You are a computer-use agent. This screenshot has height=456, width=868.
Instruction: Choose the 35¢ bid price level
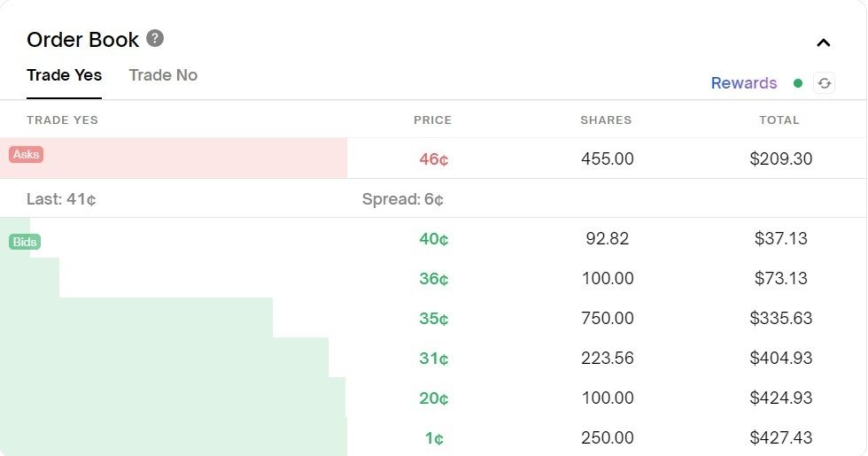click(434, 318)
